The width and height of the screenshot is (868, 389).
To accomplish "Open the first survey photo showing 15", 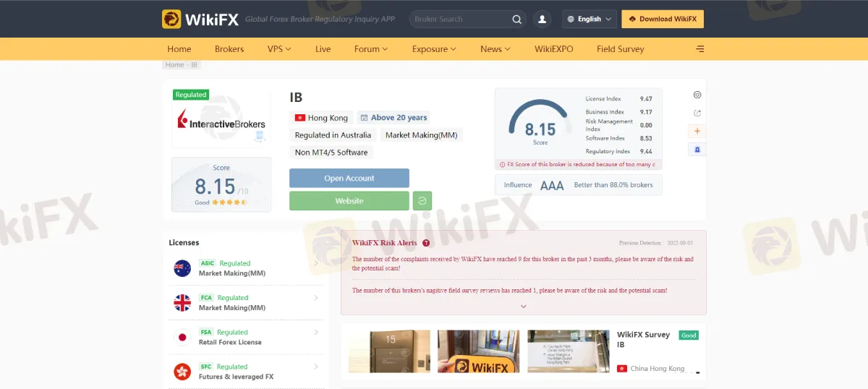I will 389,351.
